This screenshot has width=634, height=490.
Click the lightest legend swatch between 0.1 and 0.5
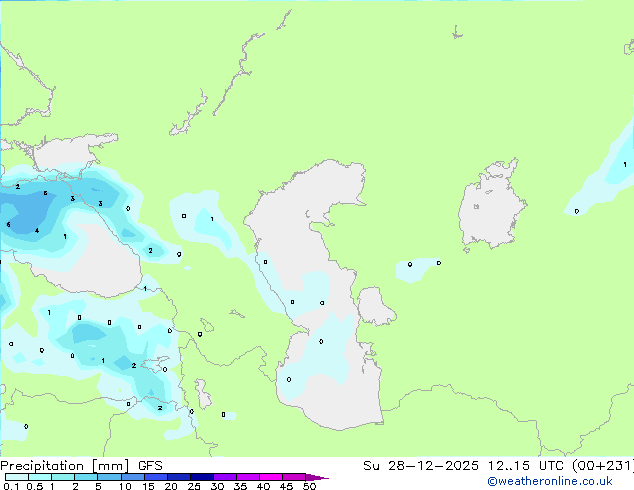17,477
